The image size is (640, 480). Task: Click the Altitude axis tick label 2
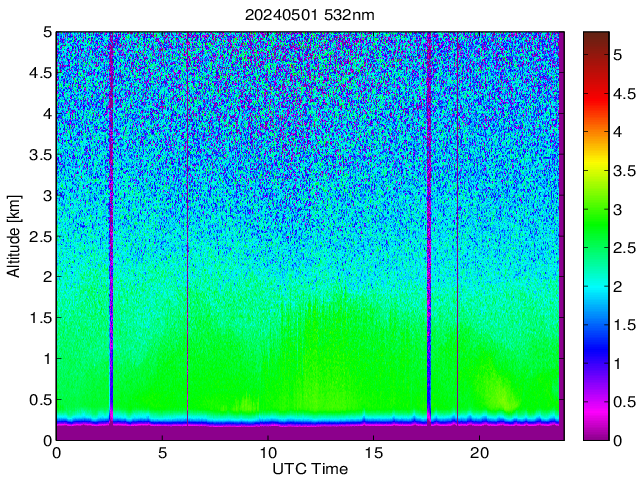pyautogui.click(x=48, y=277)
